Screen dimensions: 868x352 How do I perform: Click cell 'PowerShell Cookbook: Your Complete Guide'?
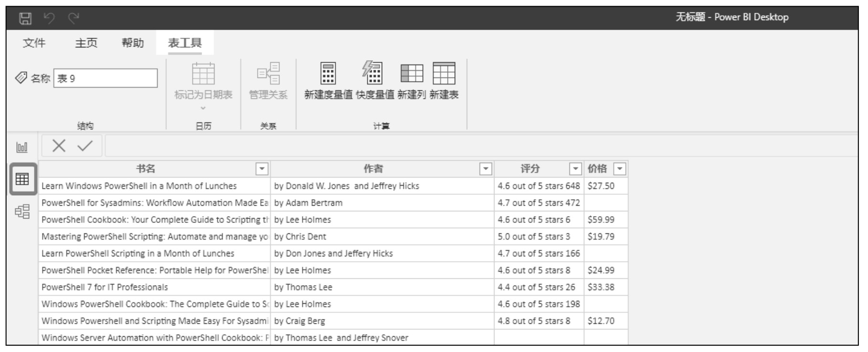pyautogui.click(x=154, y=220)
